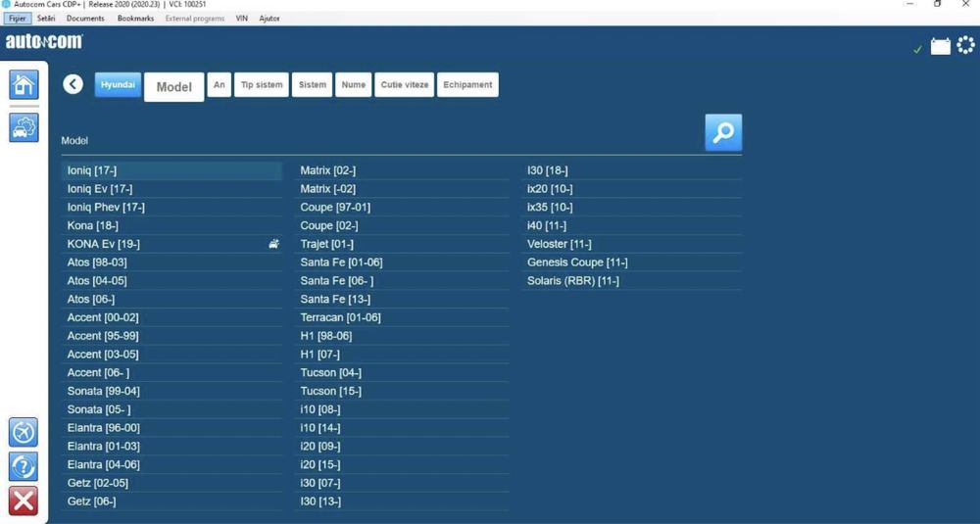Select Terracan [01-06] model
The height and width of the screenshot is (524, 980).
tap(402, 317)
